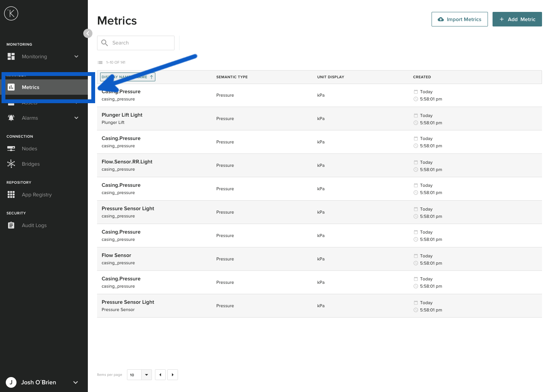The image size is (552, 392).
Task: Click the Add Metric button
Action: click(x=517, y=19)
